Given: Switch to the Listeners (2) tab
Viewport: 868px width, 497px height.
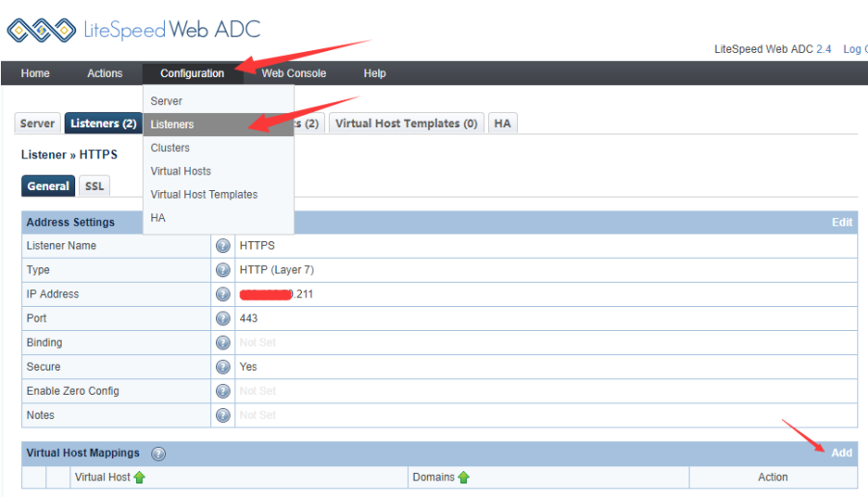Looking at the screenshot, I should [103, 124].
